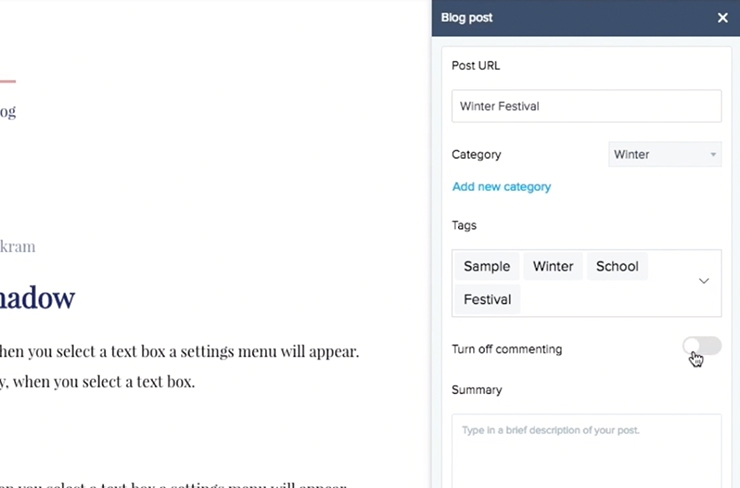
Task: Click the Post URL field containing Winter Festival
Action: pyautogui.click(x=586, y=106)
